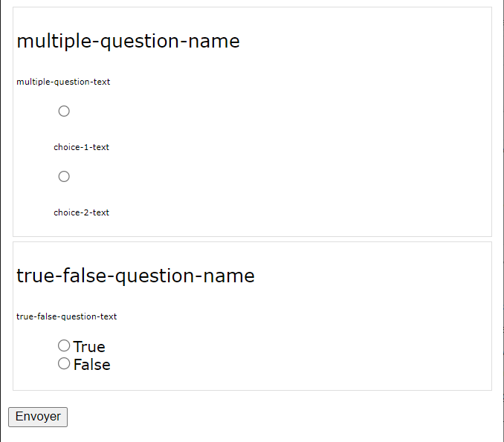
Task: Click the Envoyer submit button
Action: click(38, 417)
